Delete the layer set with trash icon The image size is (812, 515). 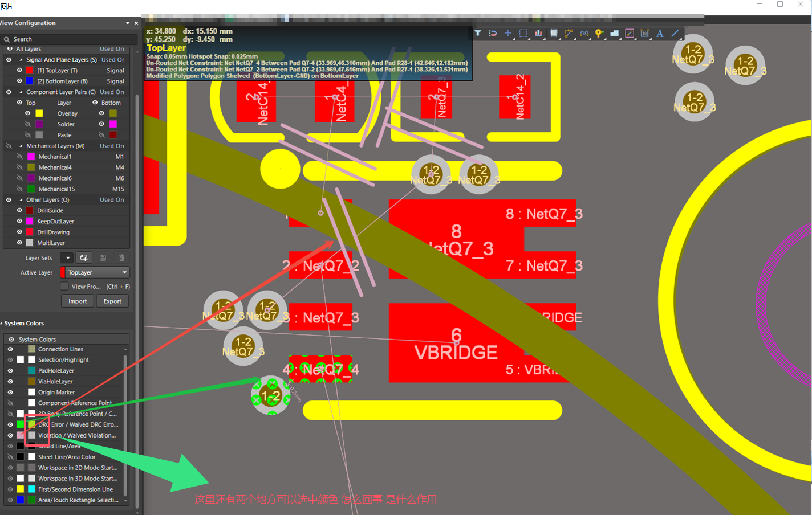pos(121,258)
